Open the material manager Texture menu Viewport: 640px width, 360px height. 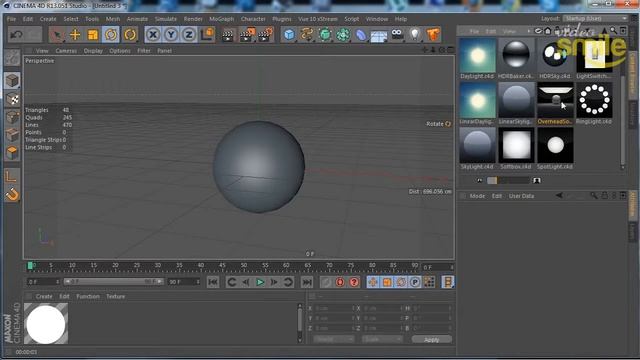[x=116, y=296]
